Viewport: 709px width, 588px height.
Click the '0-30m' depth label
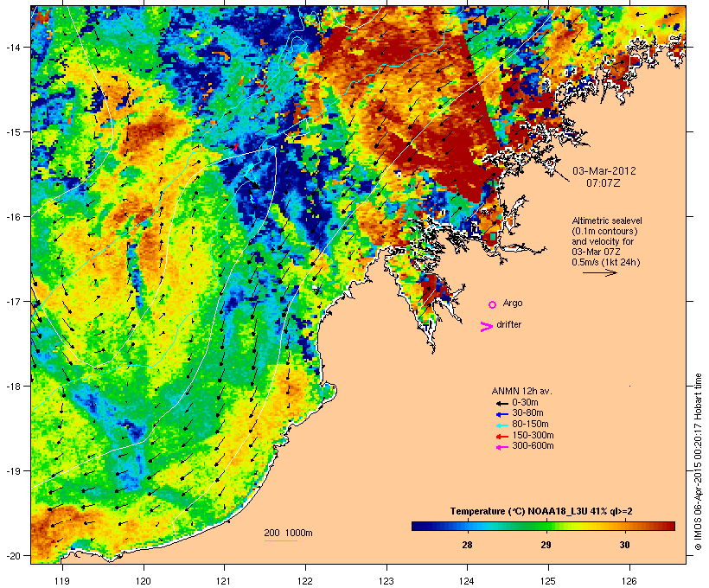click(x=525, y=403)
